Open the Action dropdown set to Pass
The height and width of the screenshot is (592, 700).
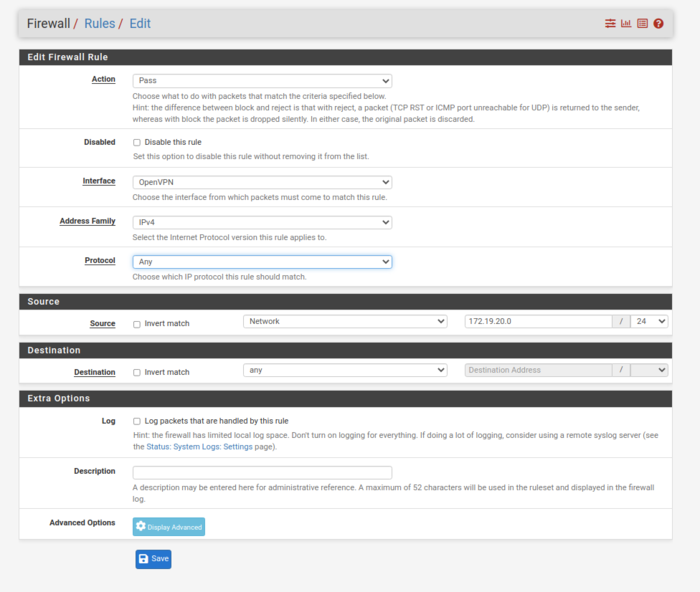[x=262, y=81]
